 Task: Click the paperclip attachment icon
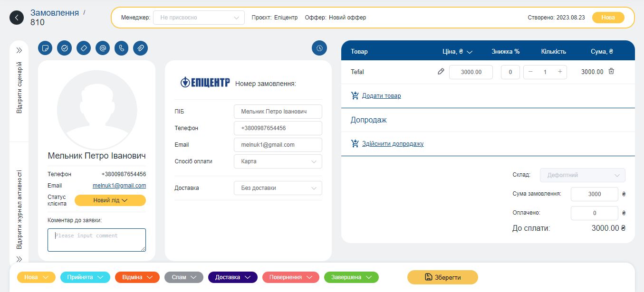pyautogui.click(x=141, y=48)
